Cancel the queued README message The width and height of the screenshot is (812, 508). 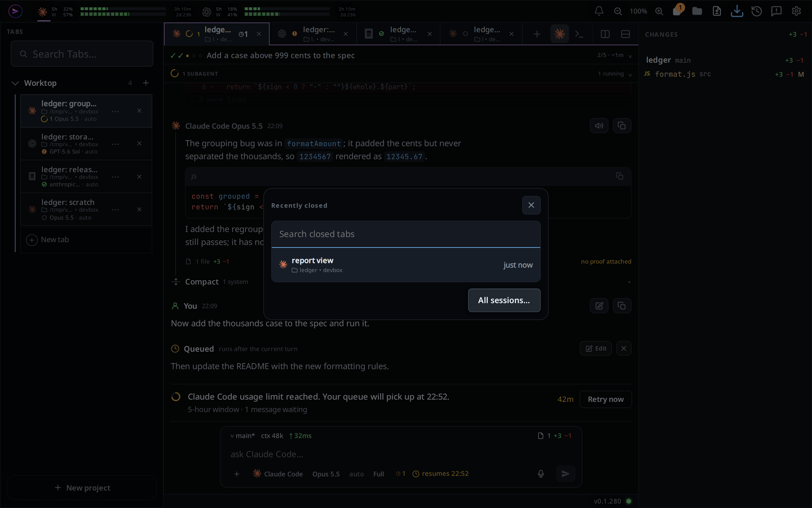click(623, 349)
